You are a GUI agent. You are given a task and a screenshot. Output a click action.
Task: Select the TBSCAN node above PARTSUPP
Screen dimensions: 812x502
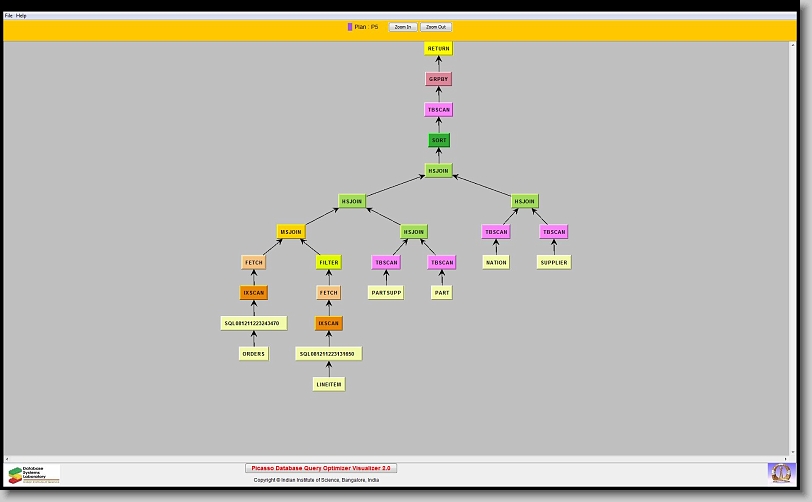pos(386,262)
